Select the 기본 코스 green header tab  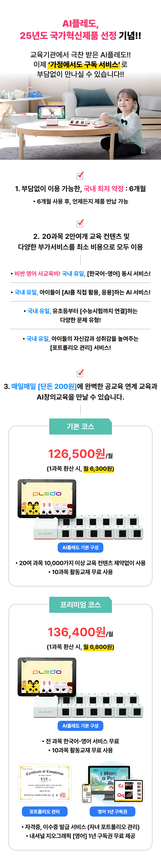[x=80, y=426]
